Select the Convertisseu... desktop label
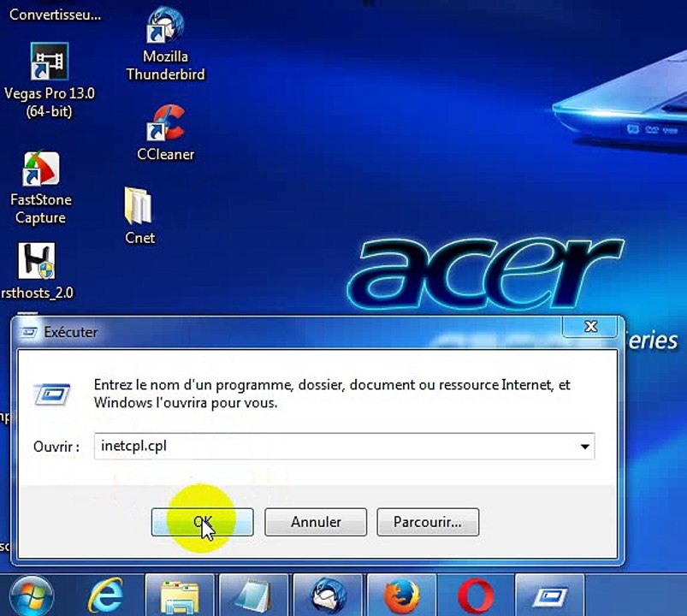Screen dimensions: 687x616 click(x=56, y=15)
